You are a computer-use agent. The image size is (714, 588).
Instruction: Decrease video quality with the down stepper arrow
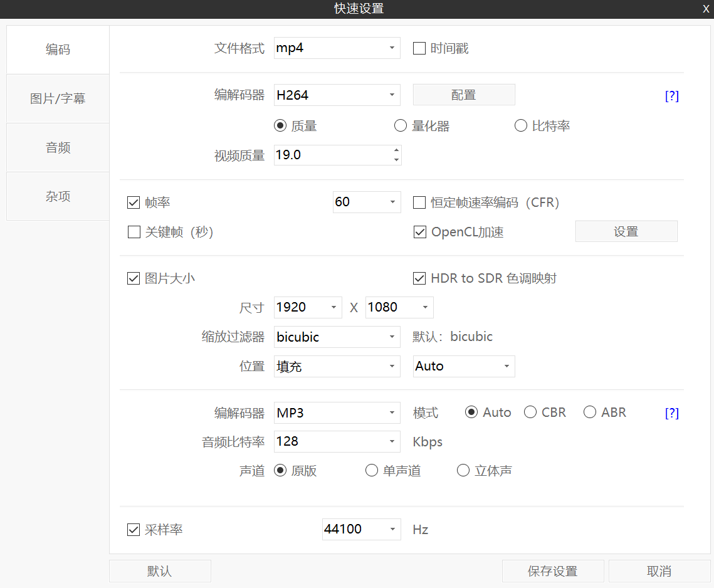tap(396, 160)
